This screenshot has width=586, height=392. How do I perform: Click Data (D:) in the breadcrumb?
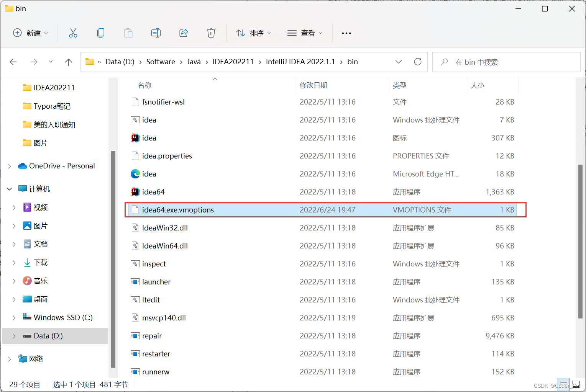(x=120, y=62)
